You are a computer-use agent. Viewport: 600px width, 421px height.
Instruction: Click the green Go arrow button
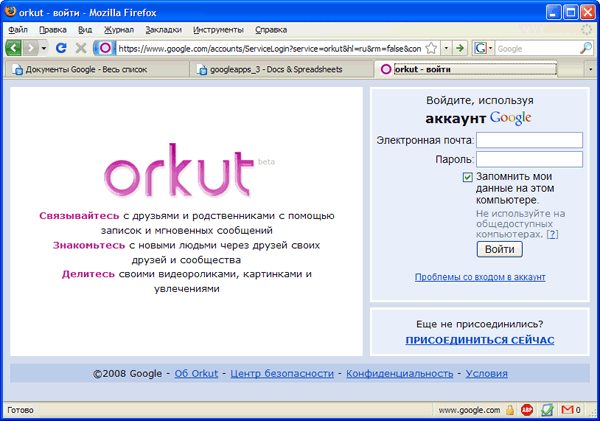[460, 48]
